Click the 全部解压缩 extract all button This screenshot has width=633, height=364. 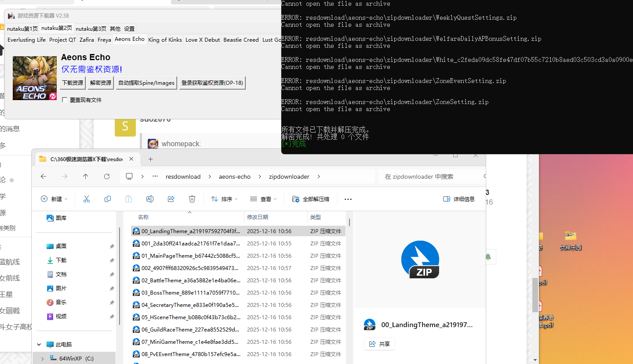click(311, 199)
